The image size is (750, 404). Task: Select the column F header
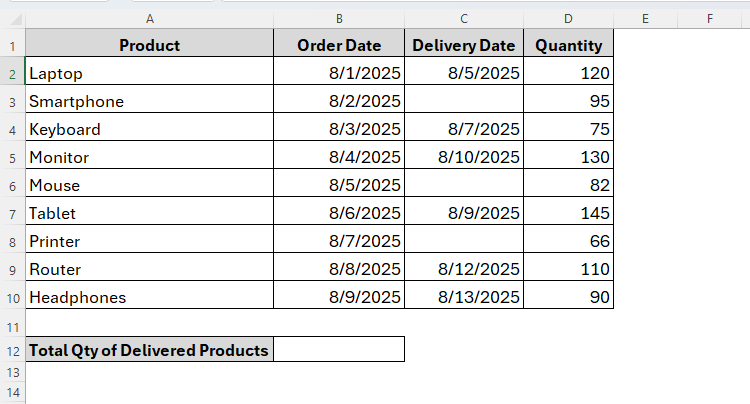pos(709,18)
